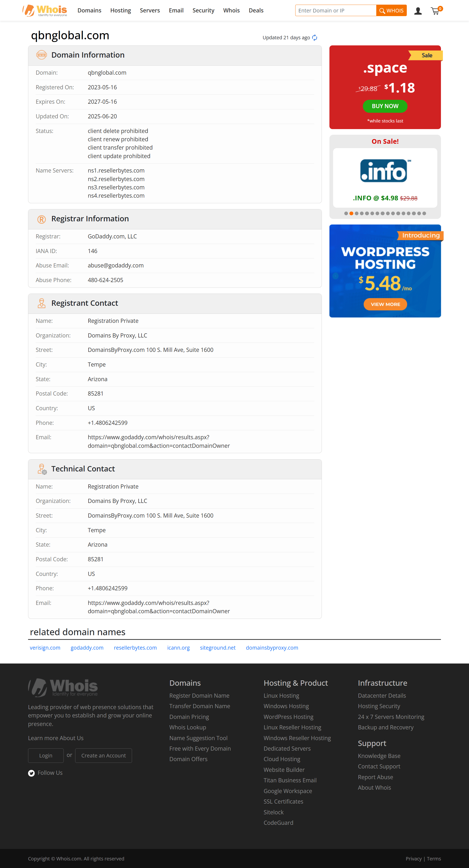Open the Servers menu
This screenshot has width=469, height=868.
coord(150,10)
